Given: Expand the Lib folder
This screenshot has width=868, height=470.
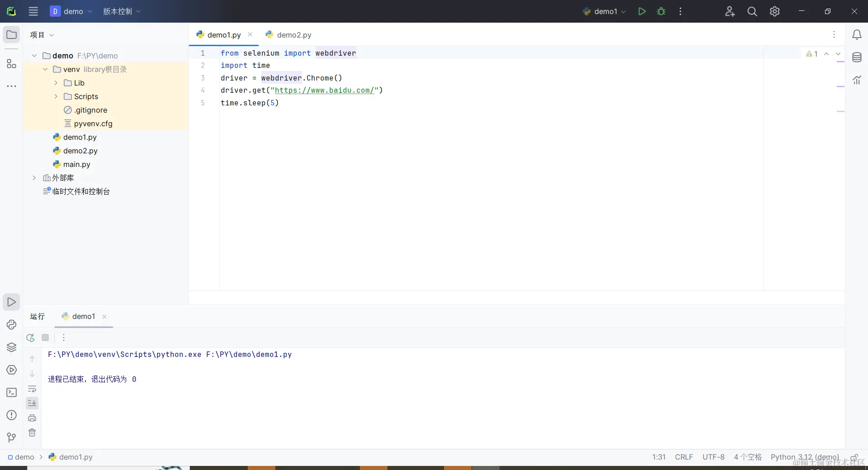Looking at the screenshot, I should tap(56, 83).
